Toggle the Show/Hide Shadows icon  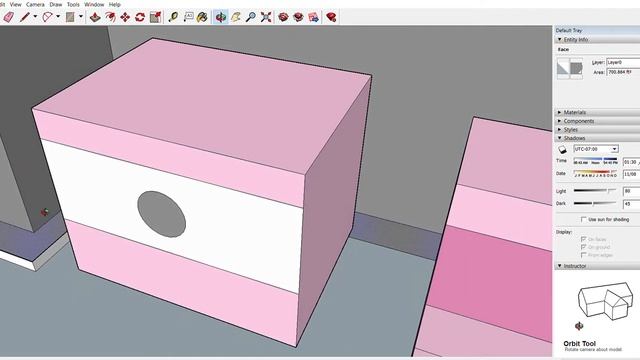click(562, 149)
